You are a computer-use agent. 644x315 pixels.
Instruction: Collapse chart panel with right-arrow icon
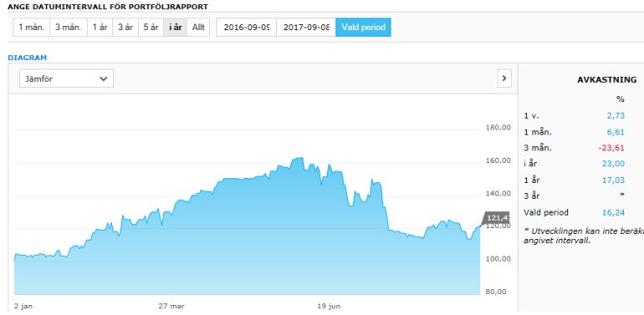504,79
